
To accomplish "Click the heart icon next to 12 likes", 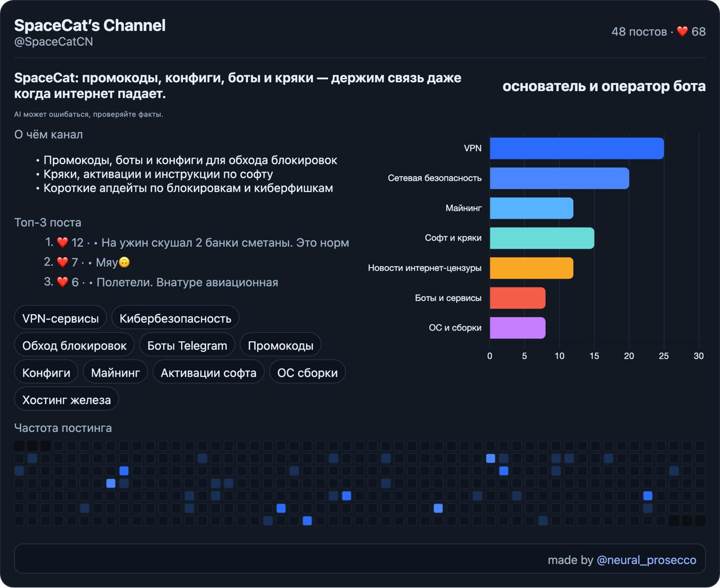I will pyautogui.click(x=62, y=243).
